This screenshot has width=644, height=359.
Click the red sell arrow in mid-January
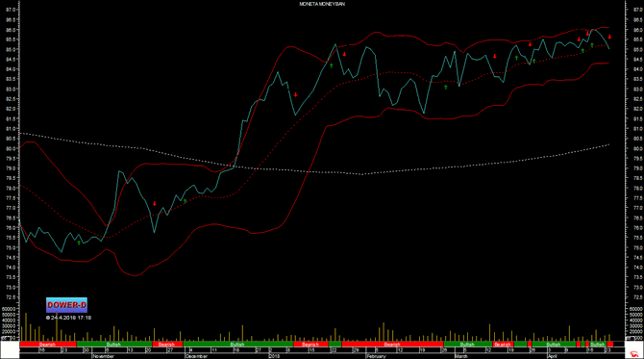[x=296, y=94]
